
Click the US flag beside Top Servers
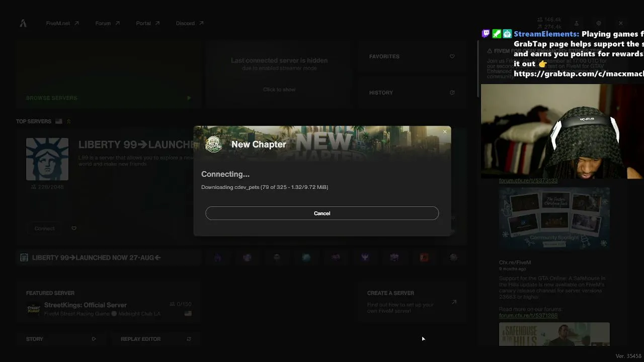(59, 121)
